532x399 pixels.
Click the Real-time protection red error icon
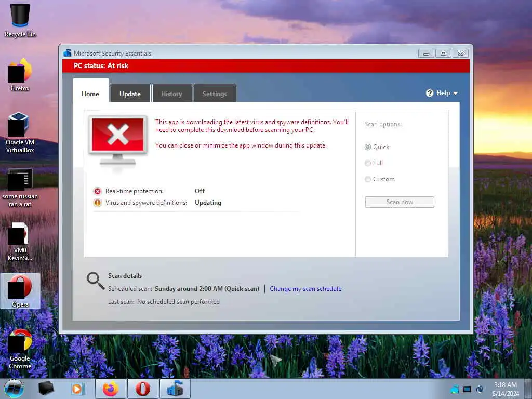97,191
